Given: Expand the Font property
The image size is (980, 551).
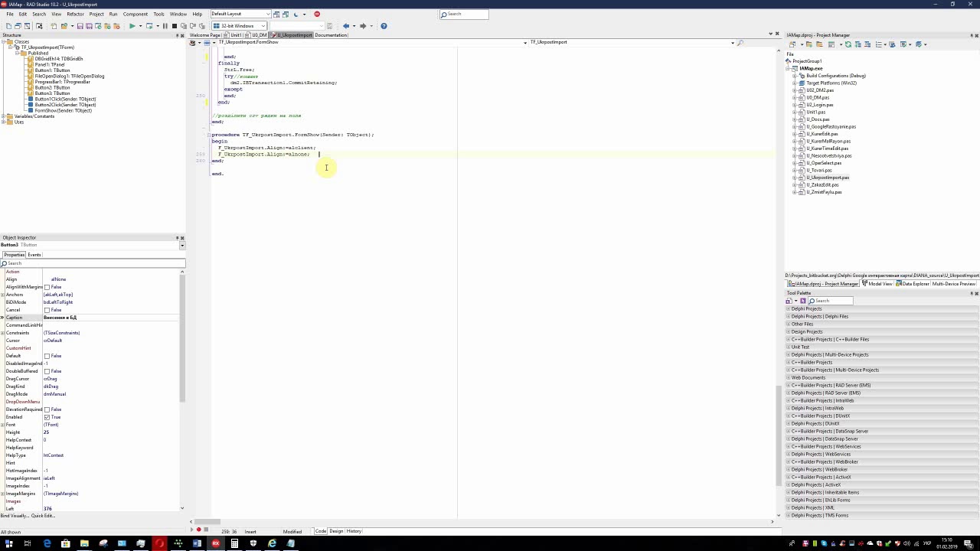Looking at the screenshot, I should point(2,425).
